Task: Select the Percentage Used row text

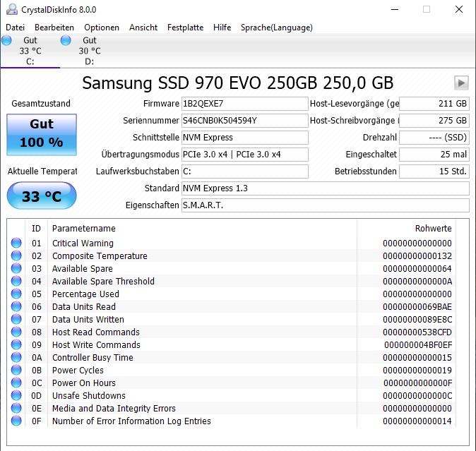Action: click(85, 294)
